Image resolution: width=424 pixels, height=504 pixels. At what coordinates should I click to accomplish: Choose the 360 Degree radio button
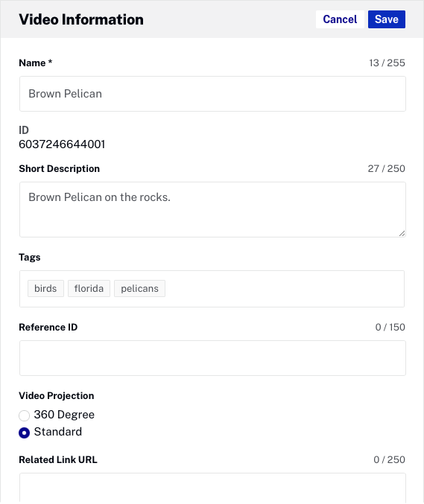click(24, 415)
